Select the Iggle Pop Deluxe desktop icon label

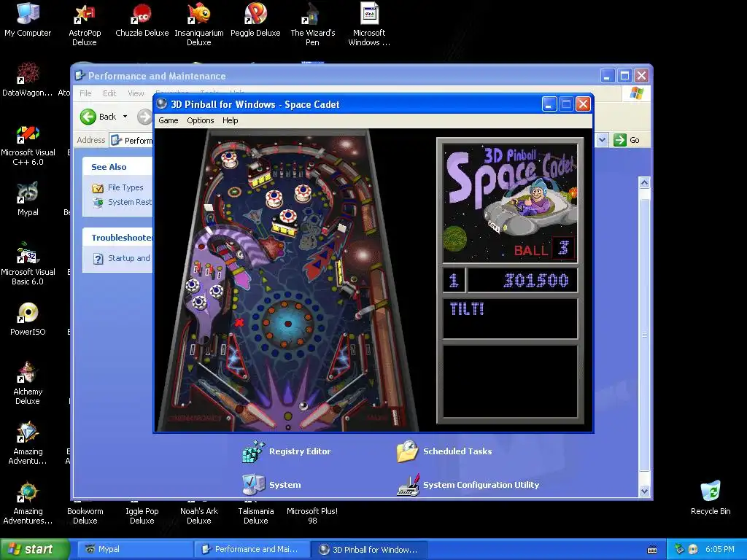pos(142,516)
